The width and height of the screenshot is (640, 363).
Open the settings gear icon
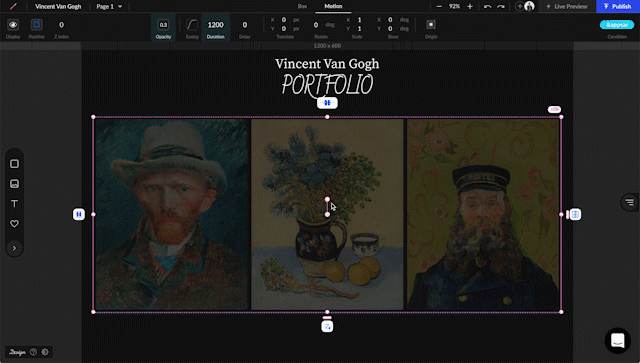point(45,352)
